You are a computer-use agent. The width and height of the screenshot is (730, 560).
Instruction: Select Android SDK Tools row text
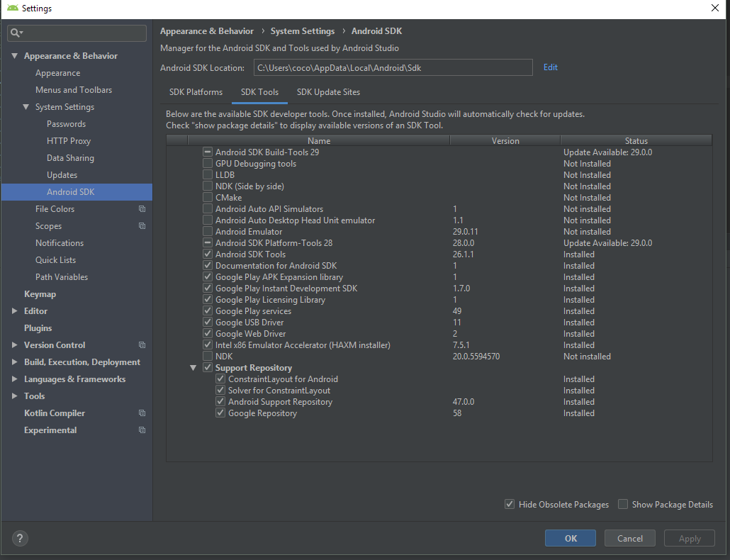(x=250, y=254)
